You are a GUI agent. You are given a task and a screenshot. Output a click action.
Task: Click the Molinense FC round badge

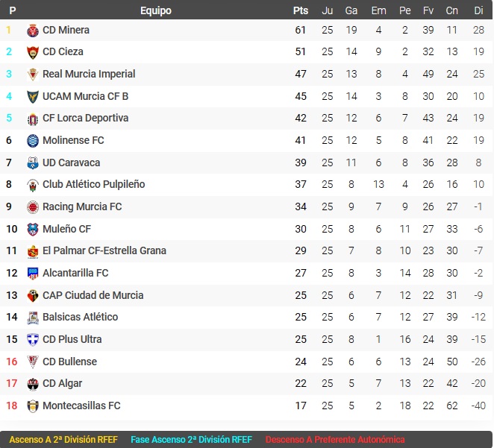[x=33, y=141]
